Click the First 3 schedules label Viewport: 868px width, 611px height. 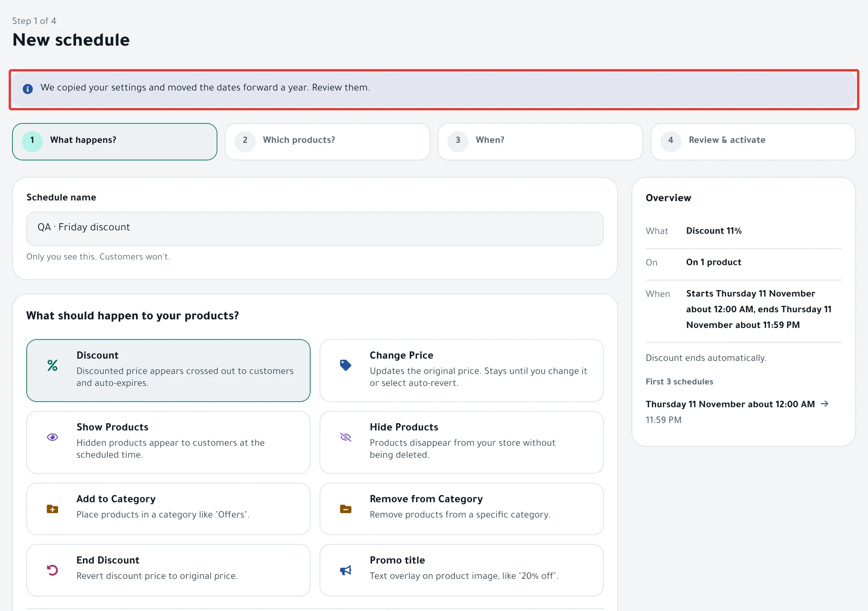tap(679, 381)
